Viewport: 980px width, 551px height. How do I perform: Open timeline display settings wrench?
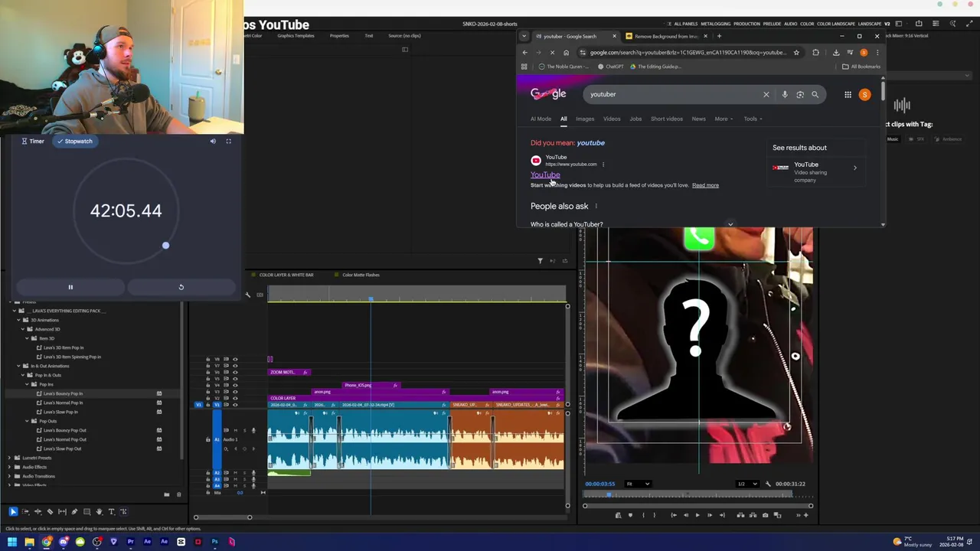[x=247, y=295]
